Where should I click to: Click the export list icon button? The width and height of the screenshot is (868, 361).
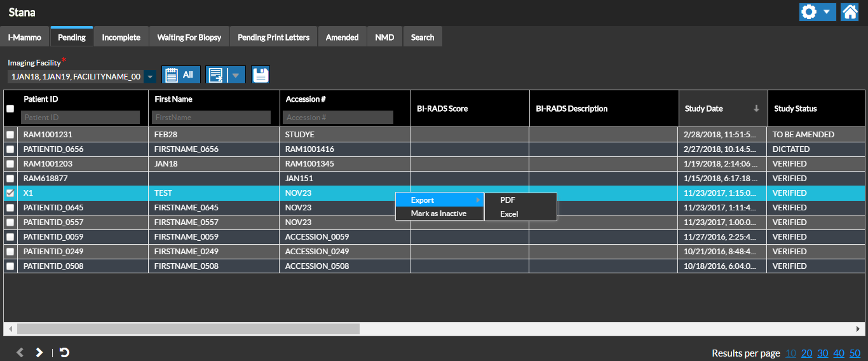point(217,75)
